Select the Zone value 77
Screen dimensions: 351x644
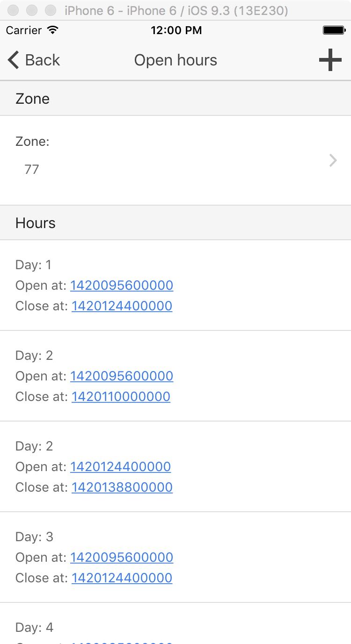point(32,169)
